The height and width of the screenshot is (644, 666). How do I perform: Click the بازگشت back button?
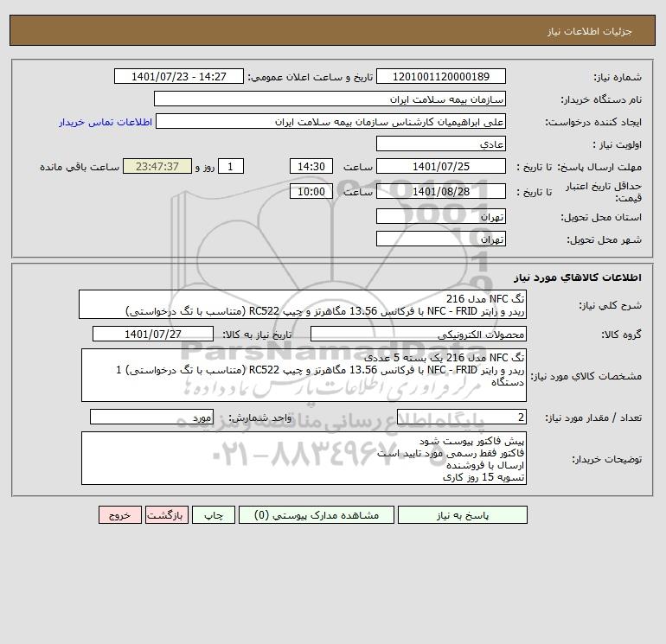pos(166,515)
